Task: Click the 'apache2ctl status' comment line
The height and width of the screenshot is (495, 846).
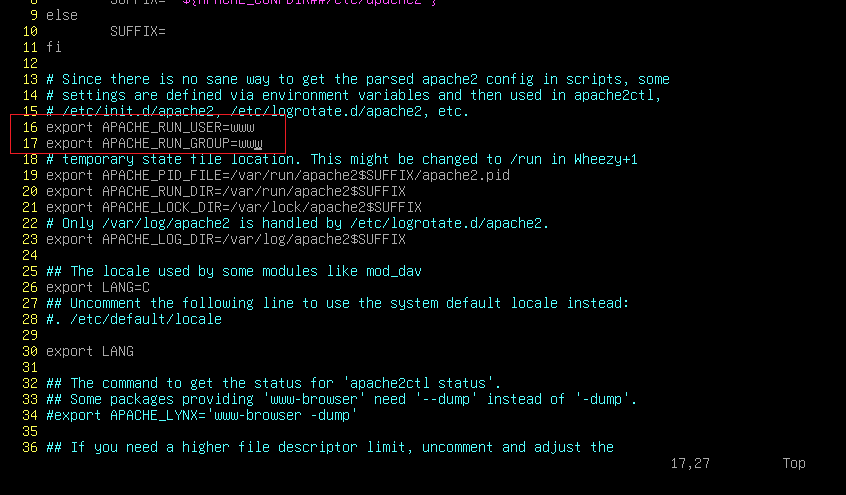Action: click(274, 383)
